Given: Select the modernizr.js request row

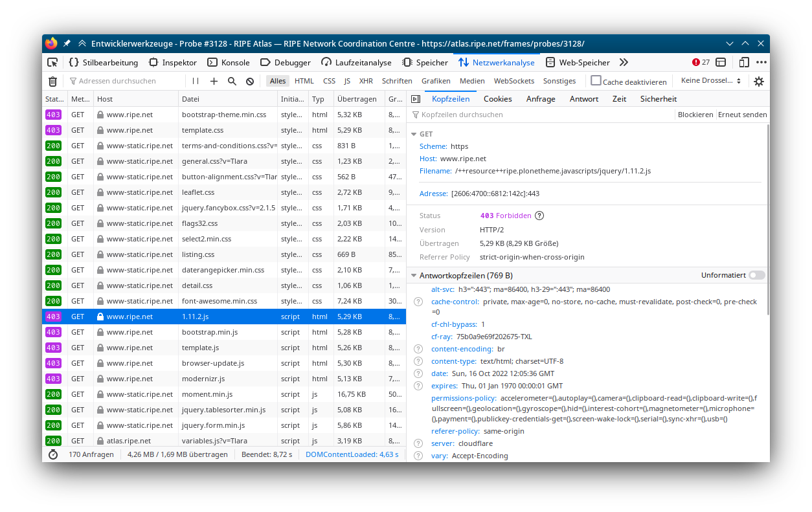Looking at the screenshot, I should tap(224, 379).
